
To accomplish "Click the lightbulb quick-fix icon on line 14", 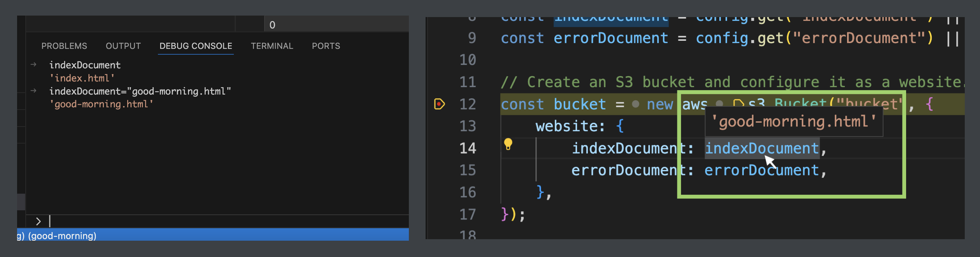I will click(x=508, y=144).
